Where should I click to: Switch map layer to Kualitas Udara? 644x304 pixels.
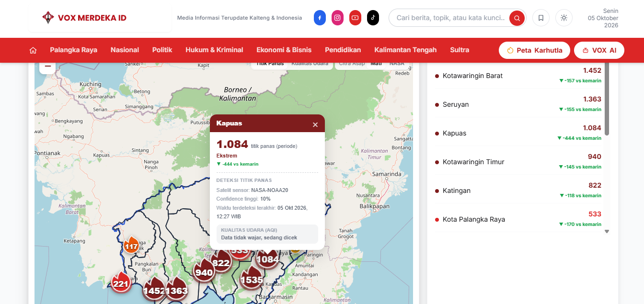(310, 64)
